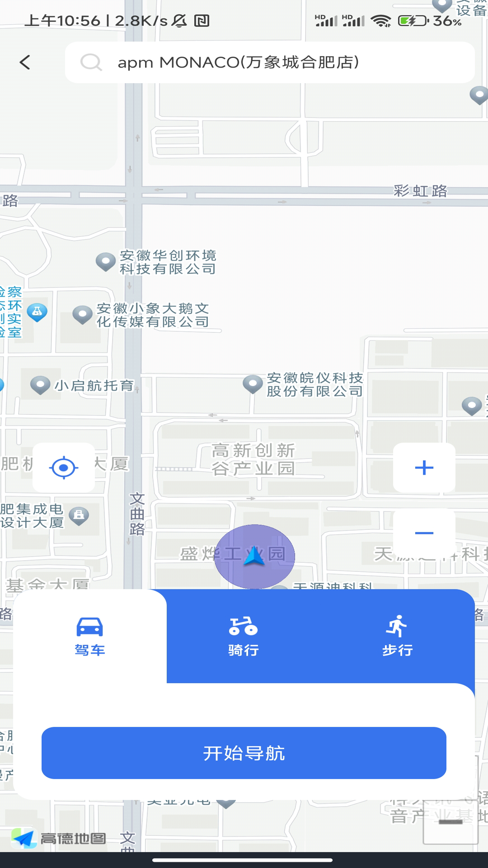The width and height of the screenshot is (488, 868).
Task: Tap the 高德地图 logo
Action: coord(59,839)
